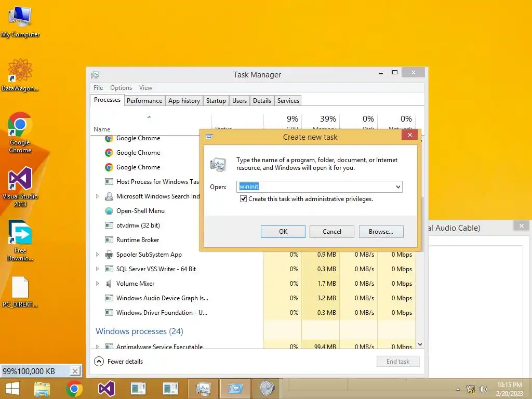Click the network tray icon
Image resolution: width=532 pixels, height=399 pixels.
tap(471, 389)
